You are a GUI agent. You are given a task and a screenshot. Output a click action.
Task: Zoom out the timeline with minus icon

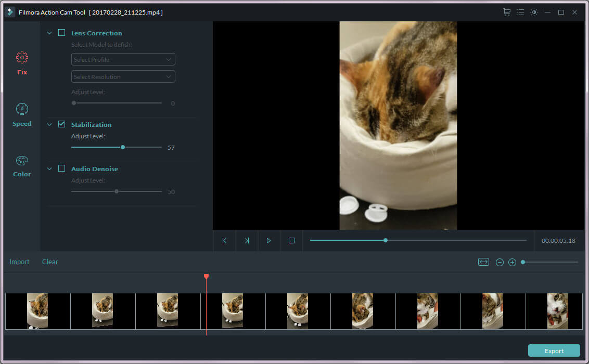tap(500, 262)
